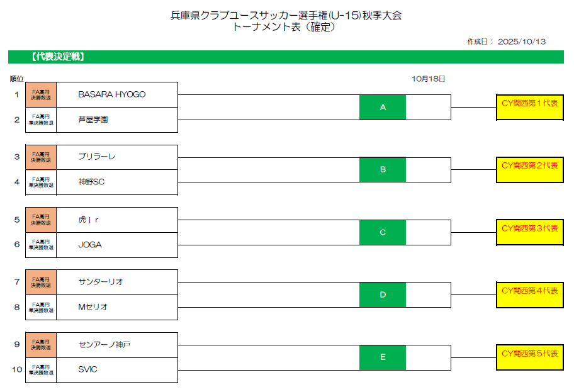Click the BASARA HYOGO team cell
The height and width of the screenshot is (392, 574).
click(116, 94)
